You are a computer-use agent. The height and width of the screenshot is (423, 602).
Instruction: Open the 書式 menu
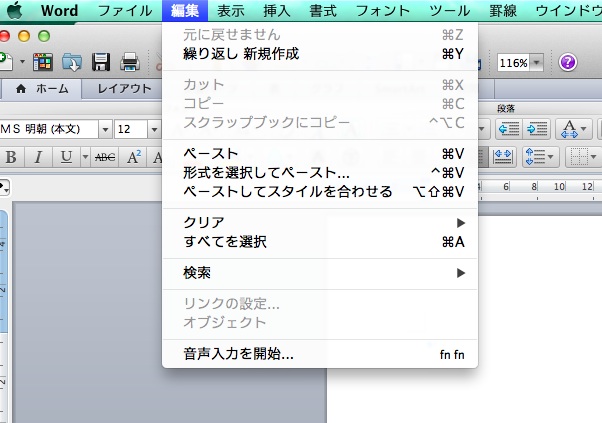323,10
